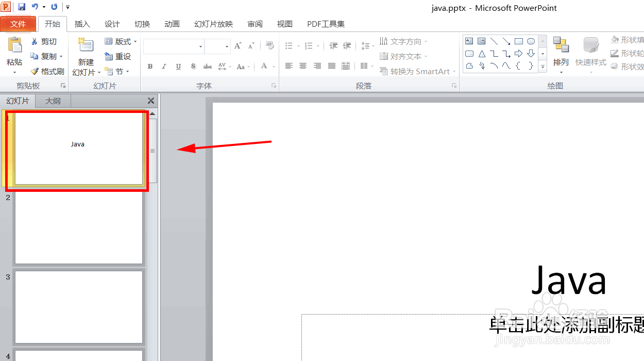
Task: Open line spacing dropdown
Action: click(x=368, y=46)
